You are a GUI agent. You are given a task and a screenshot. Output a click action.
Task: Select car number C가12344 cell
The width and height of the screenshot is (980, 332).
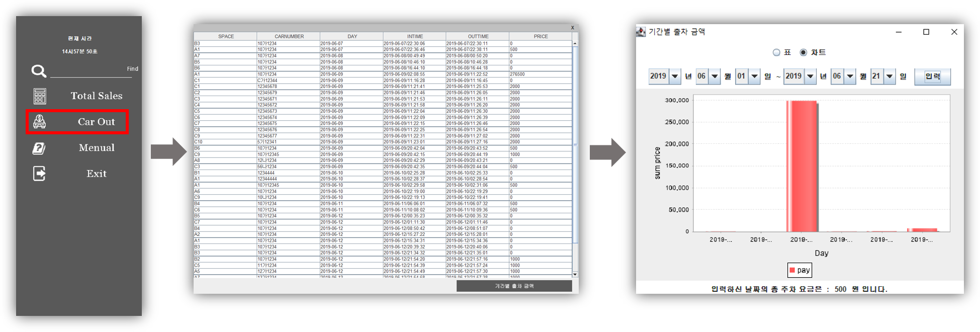click(x=288, y=80)
